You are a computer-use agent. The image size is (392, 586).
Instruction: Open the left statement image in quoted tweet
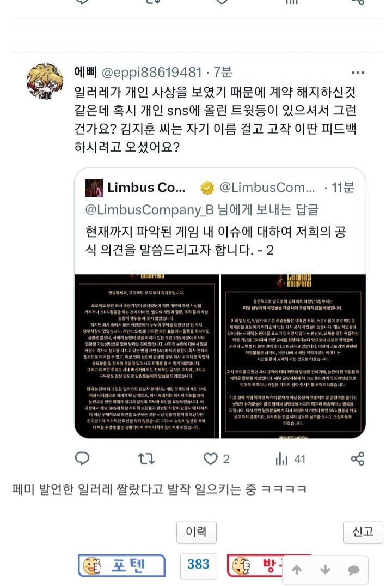coord(146,356)
